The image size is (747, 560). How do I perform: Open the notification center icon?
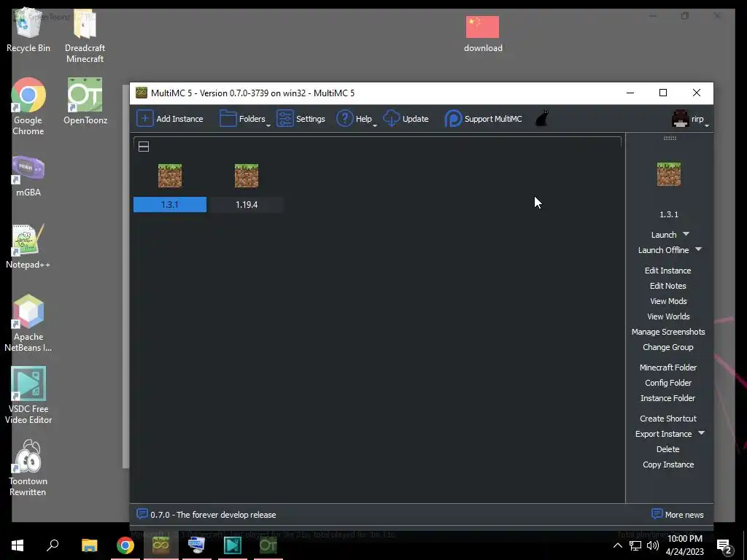click(x=724, y=546)
